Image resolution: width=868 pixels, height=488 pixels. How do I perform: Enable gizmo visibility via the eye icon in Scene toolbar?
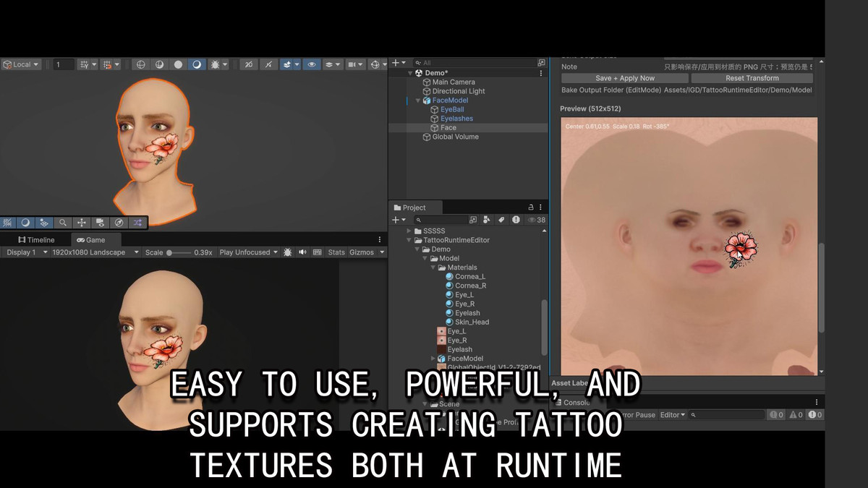pos(311,64)
